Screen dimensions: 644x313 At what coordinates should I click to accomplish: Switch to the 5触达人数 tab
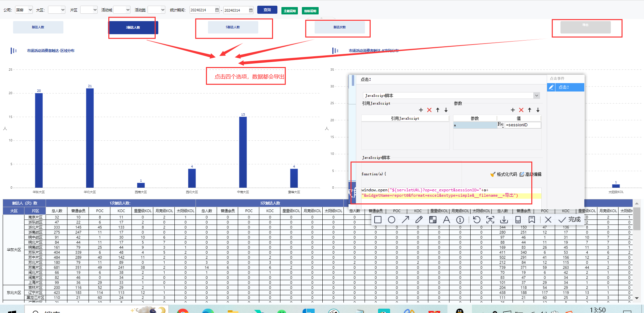(233, 27)
